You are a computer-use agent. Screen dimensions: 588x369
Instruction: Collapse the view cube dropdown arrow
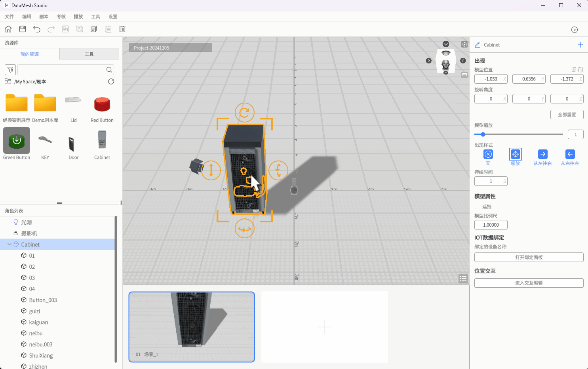tap(446, 44)
